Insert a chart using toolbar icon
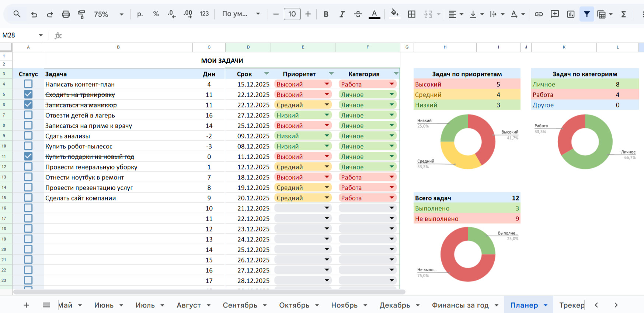 571,14
